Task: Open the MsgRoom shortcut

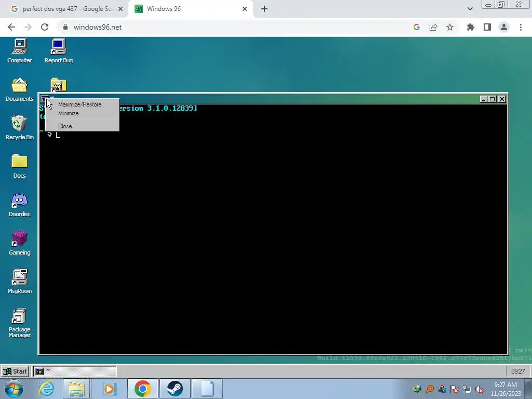Action: point(19,282)
